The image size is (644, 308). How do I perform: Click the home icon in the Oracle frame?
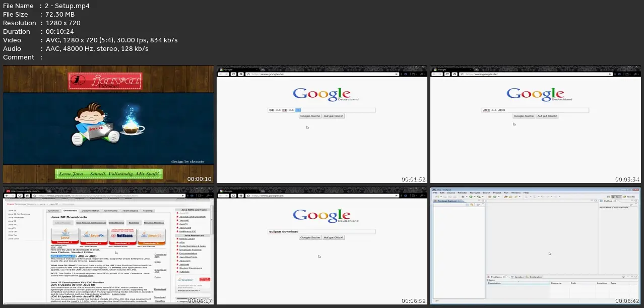point(28,196)
